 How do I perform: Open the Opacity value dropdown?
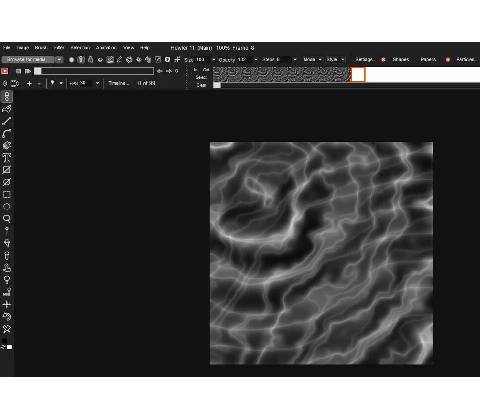[x=256, y=60]
